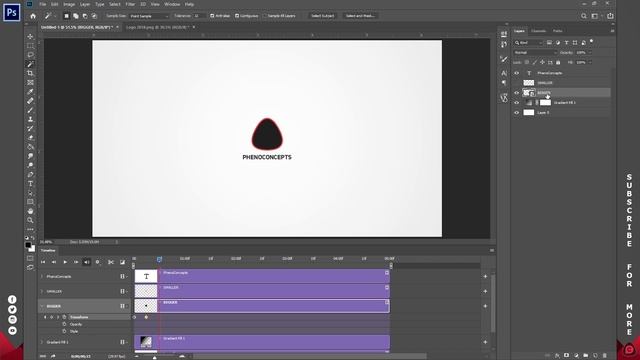This screenshot has height=360, width=640.
Task: Select the Zoom tool
Action: (30, 220)
